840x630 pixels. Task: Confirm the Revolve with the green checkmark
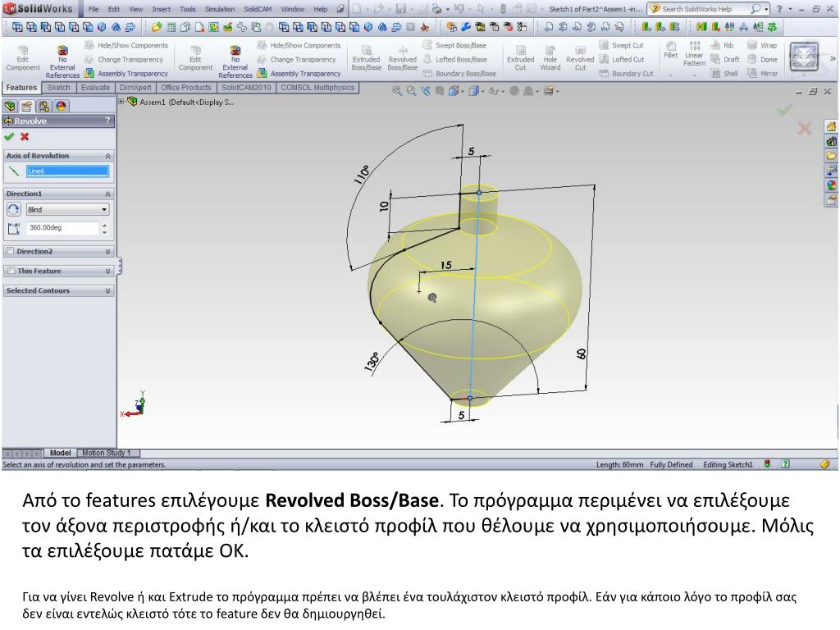(x=9, y=137)
